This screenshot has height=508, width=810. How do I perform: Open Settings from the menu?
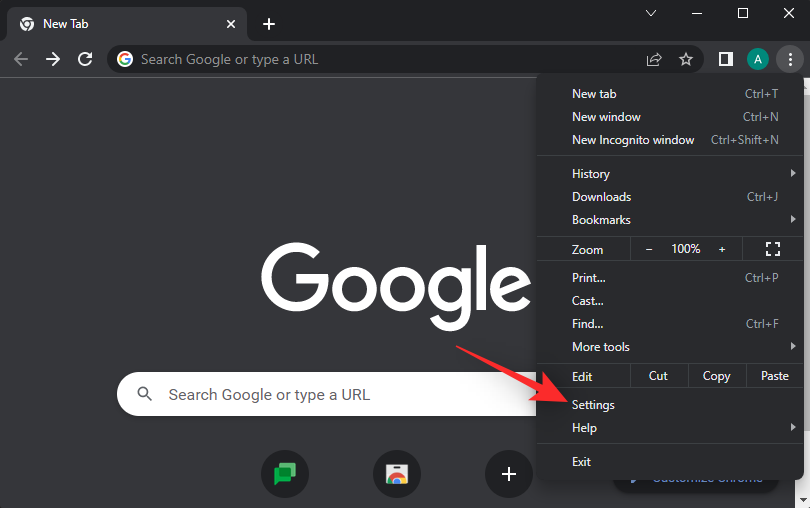coord(593,405)
